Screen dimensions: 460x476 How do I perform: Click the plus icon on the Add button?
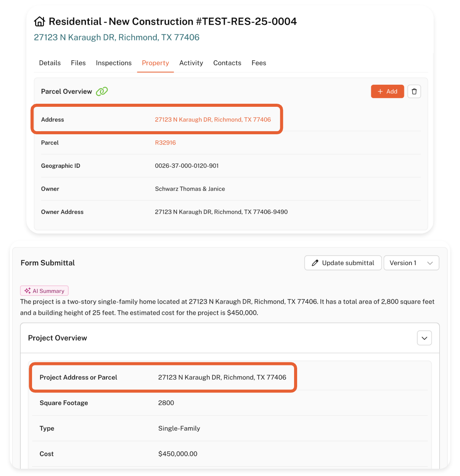pos(380,92)
